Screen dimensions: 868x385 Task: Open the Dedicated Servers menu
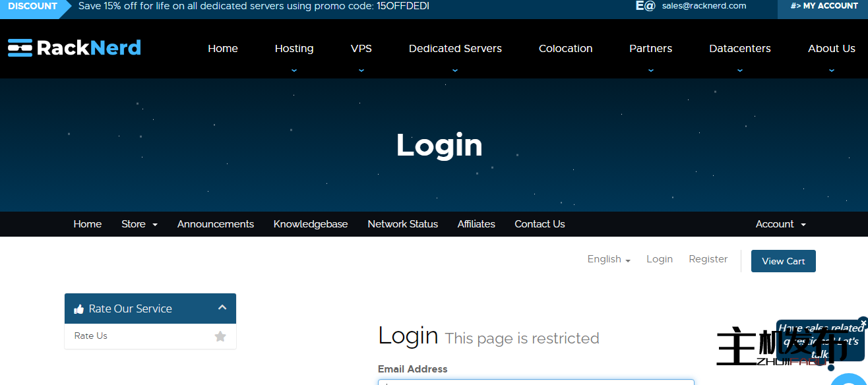tap(455, 49)
